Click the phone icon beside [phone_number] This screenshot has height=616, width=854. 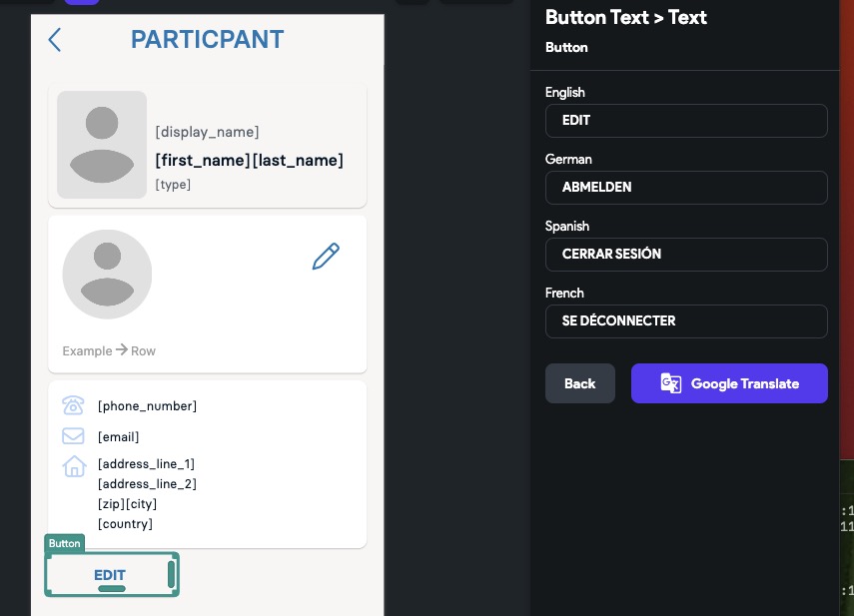click(x=74, y=405)
